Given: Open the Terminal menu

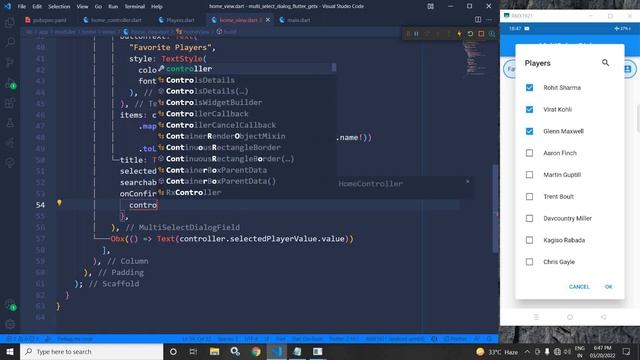Looking at the screenshot, I should click(x=135, y=7).
